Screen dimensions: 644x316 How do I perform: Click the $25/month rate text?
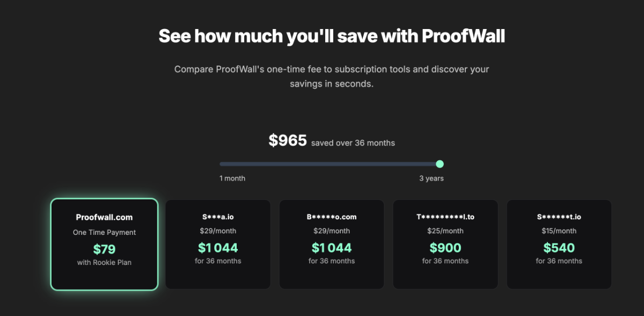445,231
